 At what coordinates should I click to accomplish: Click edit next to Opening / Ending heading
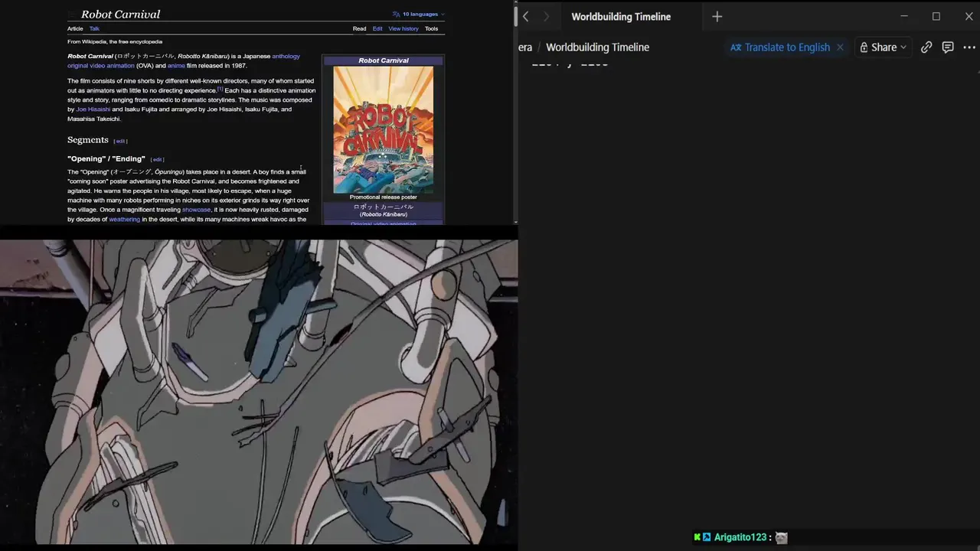point(157,159)
